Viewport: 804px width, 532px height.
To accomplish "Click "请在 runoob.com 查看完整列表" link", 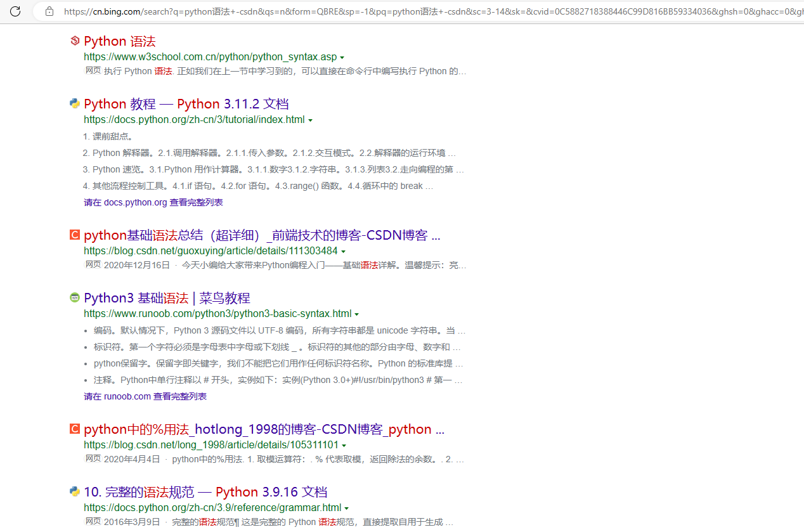I will [145, 396].
